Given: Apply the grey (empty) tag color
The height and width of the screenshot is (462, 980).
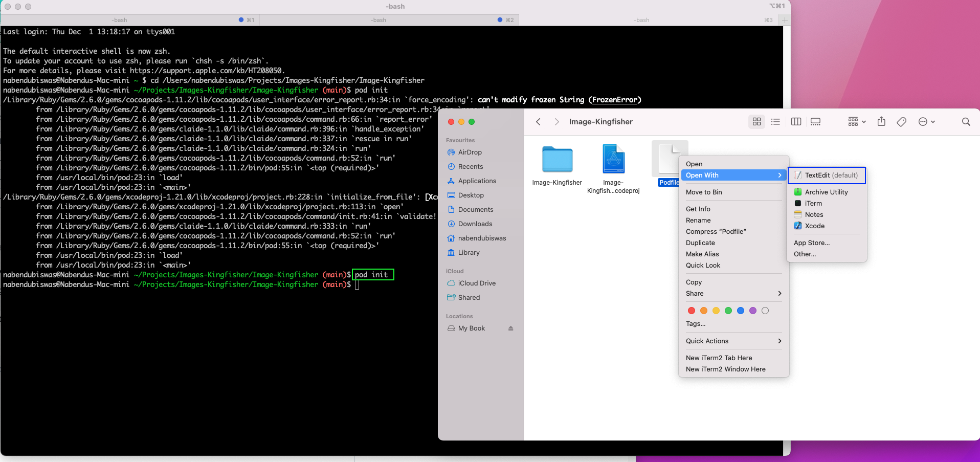Looking at the screenshot, I should tap(765, 311).
